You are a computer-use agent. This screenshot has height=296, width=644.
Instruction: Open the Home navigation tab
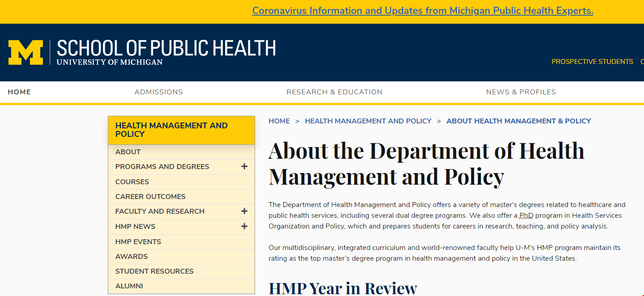coord(19,92)
